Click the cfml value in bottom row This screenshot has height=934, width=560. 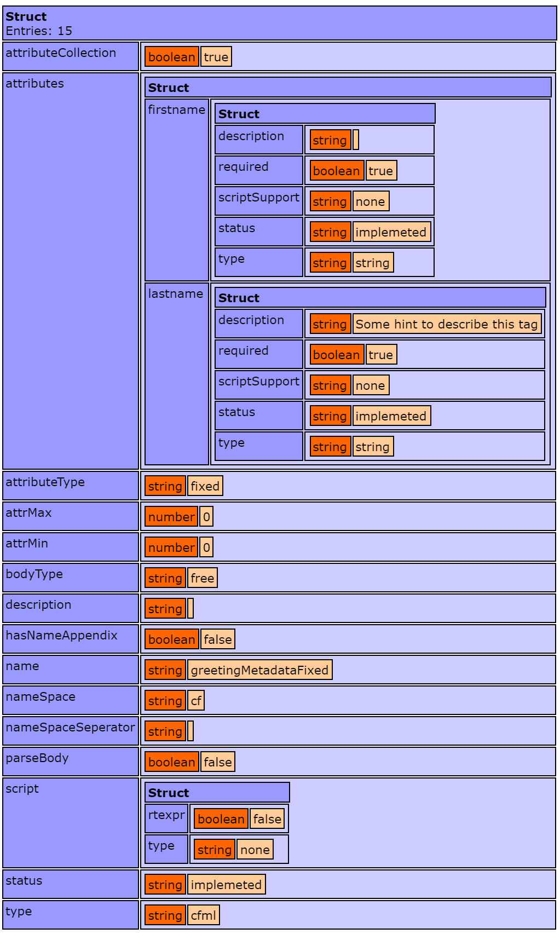point(203,915)
